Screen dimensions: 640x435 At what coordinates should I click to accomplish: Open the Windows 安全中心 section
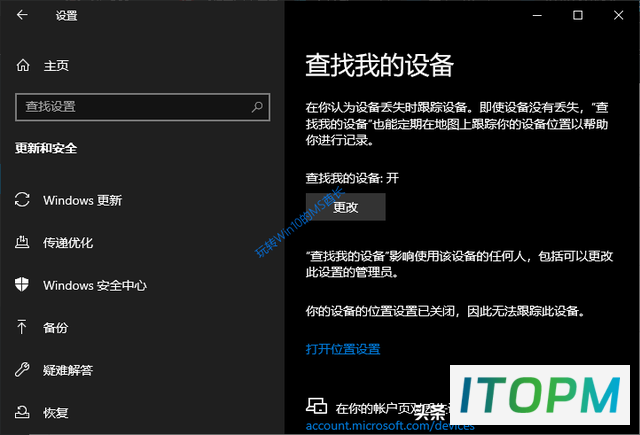(95, 286)
